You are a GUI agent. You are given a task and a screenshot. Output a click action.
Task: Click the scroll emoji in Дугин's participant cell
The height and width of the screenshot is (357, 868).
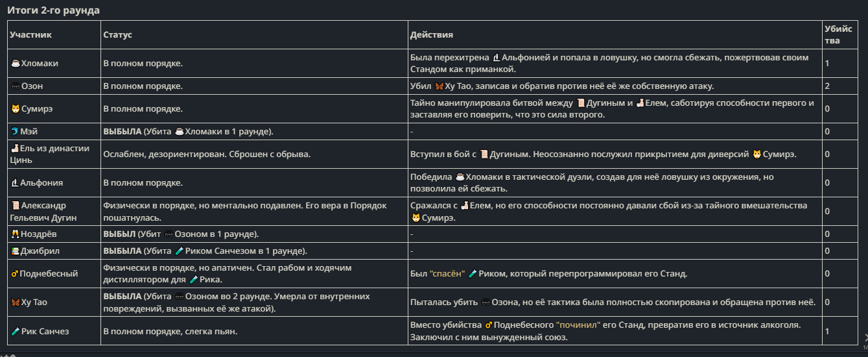(16, 206)
